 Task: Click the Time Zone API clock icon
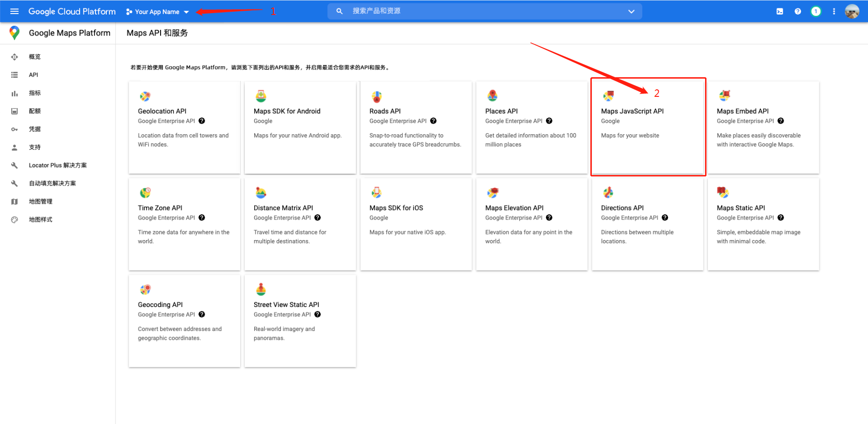[x=145, y=192]
